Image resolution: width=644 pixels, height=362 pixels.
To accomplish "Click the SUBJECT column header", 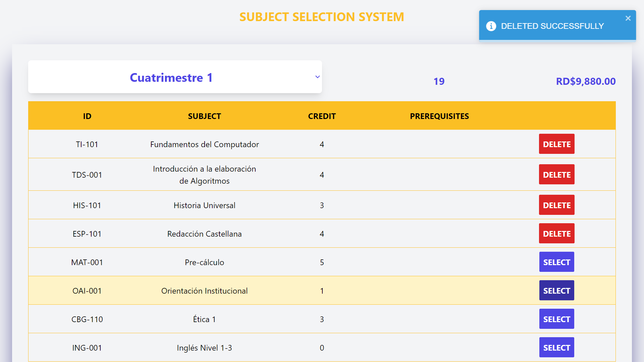I will (204, 116).
